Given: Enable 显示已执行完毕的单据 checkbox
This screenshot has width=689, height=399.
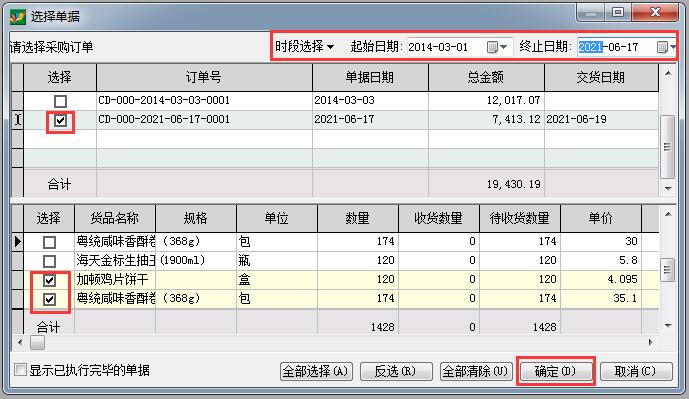Looking at the screenshot, I should point(20,370).
